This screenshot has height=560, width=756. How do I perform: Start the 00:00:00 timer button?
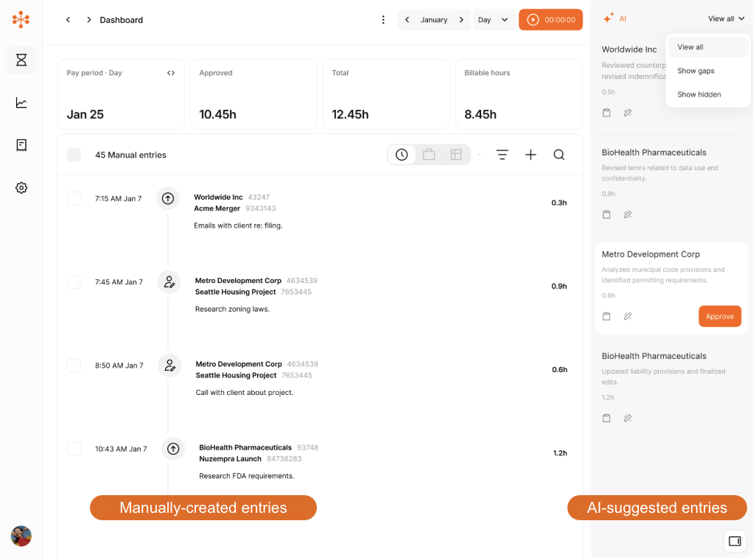550,20
